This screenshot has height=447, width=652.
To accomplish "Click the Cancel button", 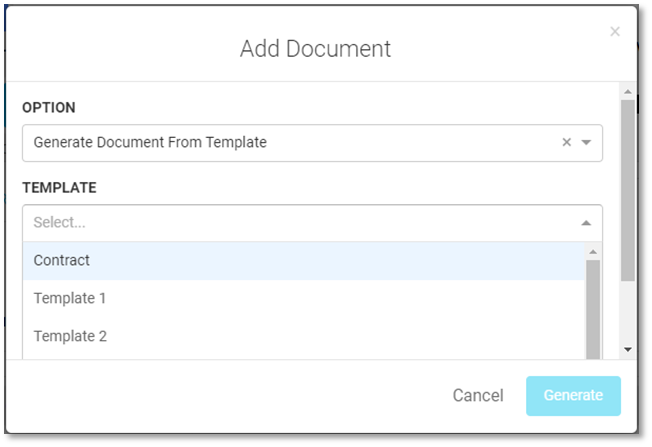I will [478, 395].
